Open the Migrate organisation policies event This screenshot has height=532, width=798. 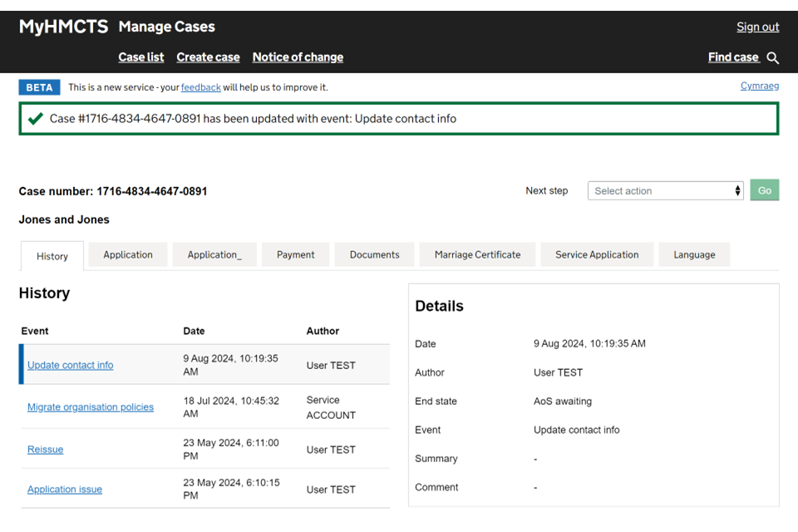(x=91, y=407)
